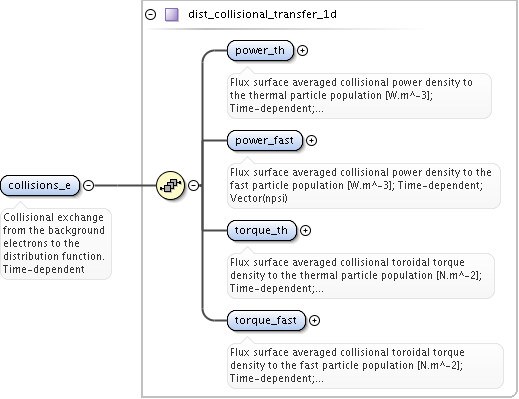The width and height of the screenshot is (519, 399).
Task: Click the dist_collisional_transfer_1d type title
Action: click(x=262, y=14)
